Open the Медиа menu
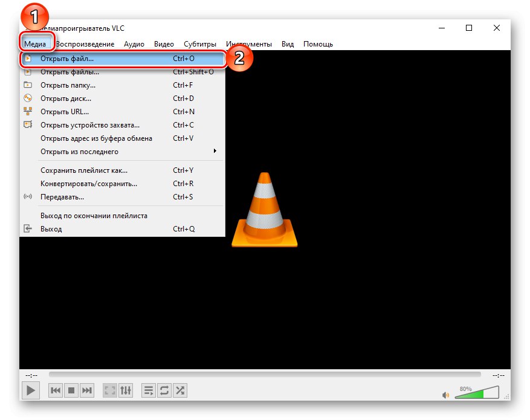 coord(35,44)
